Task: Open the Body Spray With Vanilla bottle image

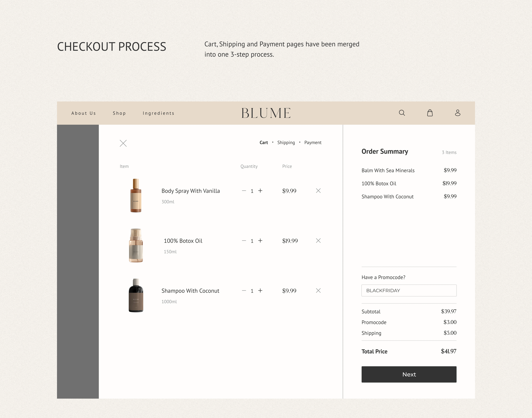Action: tap(136, 195)
